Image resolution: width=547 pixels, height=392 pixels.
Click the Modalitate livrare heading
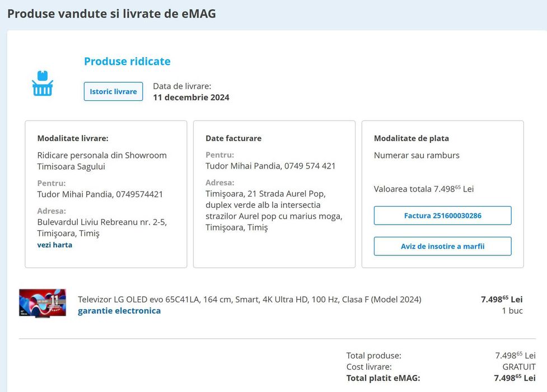(x=73, y=138)
